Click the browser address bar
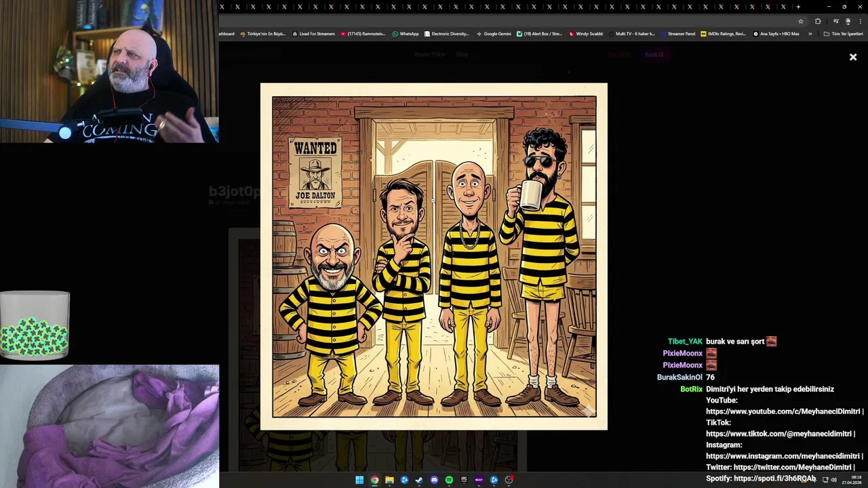Screen dimensions: 868x488 [x=505, y=21]
